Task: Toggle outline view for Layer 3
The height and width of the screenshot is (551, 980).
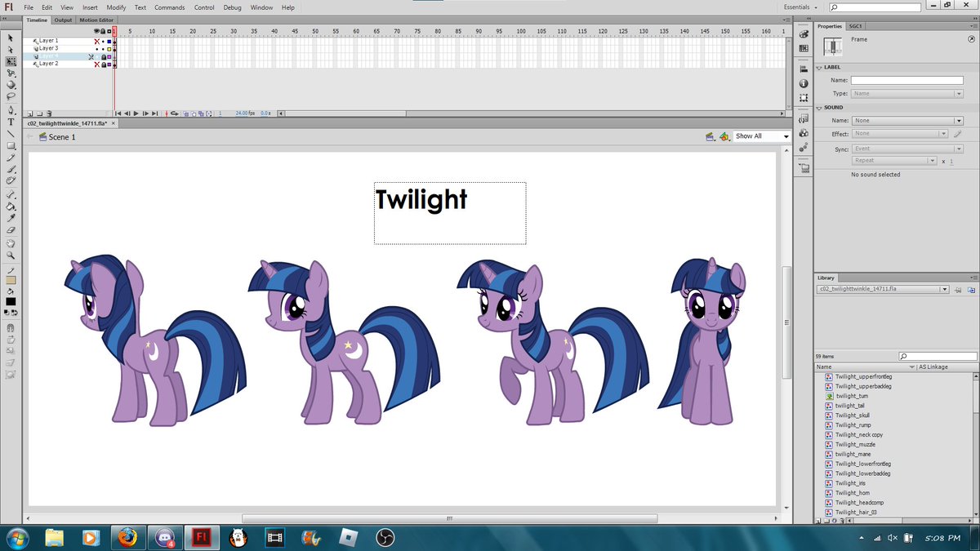Action: [x=109, y=48]
